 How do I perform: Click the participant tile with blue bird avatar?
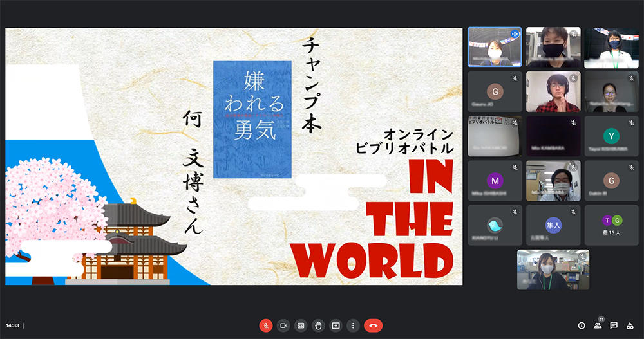(495, 225)
